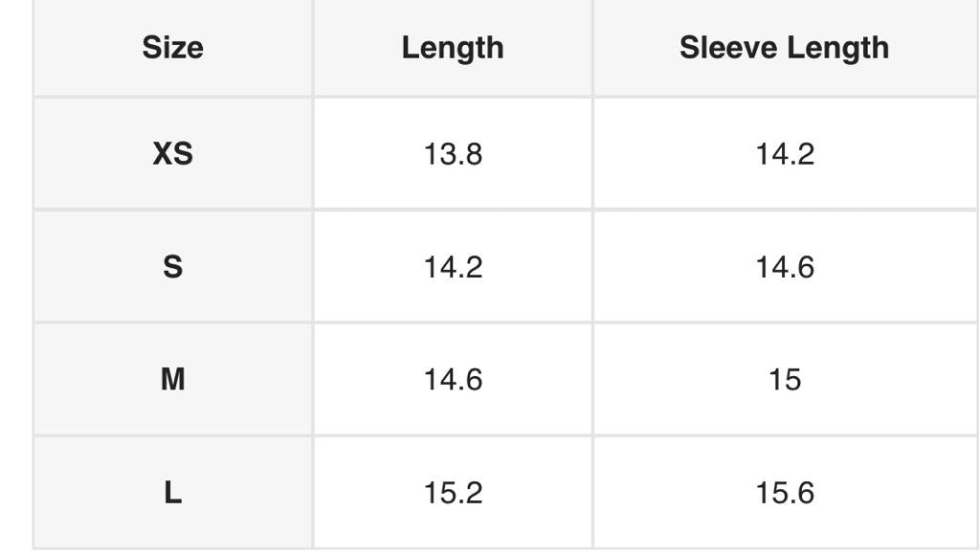Pick the extra small row's Length cell
The image size is (980, 555).
click(x=453, y=153)
